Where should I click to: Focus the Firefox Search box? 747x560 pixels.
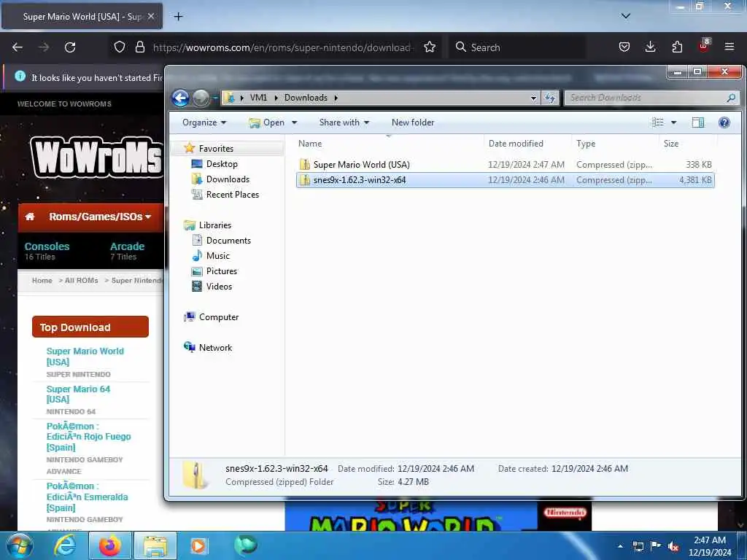(x=517, y=47)
